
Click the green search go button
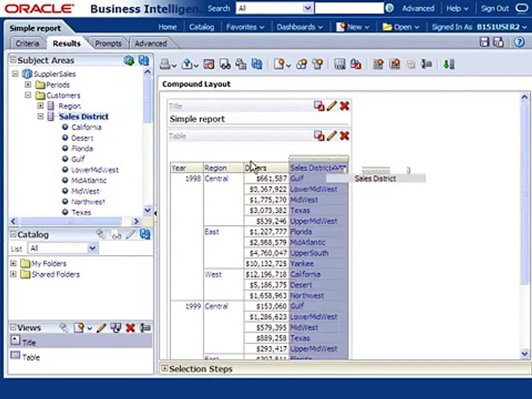390,8
